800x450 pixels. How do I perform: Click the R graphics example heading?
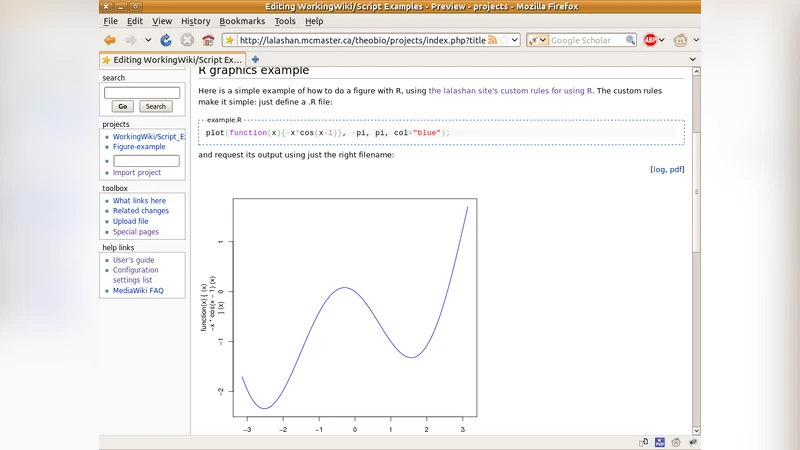pos(254,70)
